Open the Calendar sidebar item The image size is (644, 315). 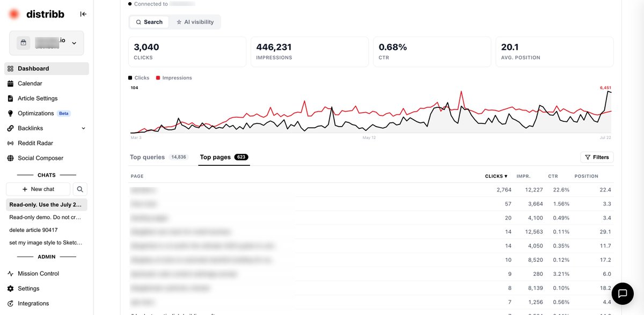point(47,84)
